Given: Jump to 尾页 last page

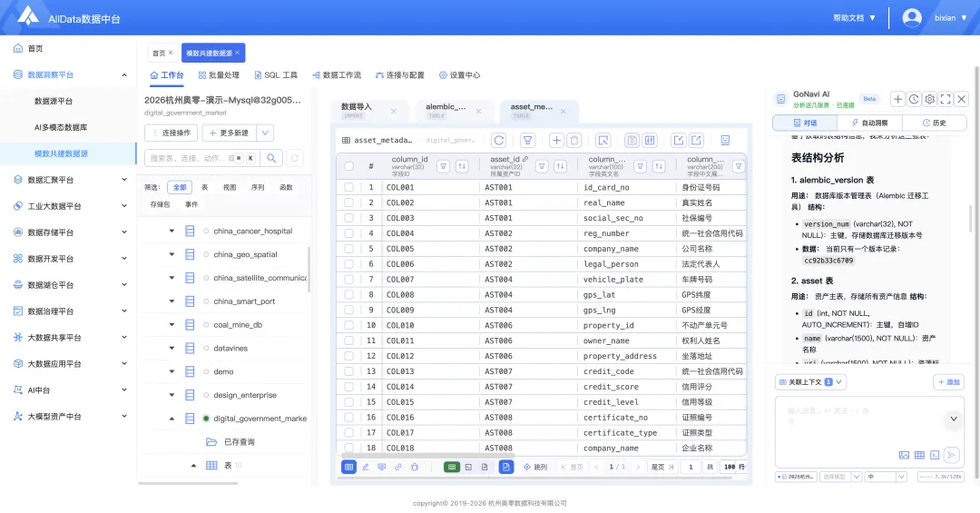Looking at the screenshot, I should pyautogui.click(x=661, y=467).
